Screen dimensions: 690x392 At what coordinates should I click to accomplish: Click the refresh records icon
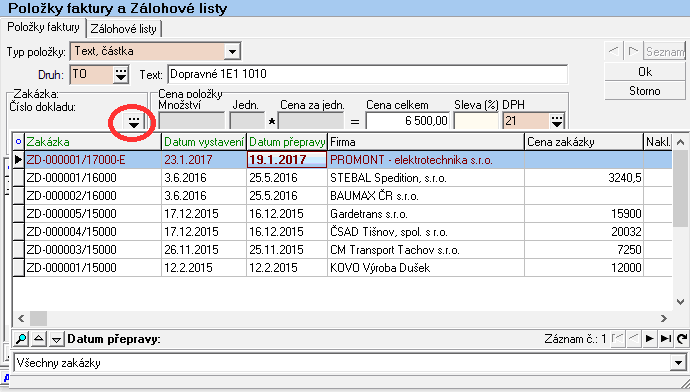[x=682, y=338]
